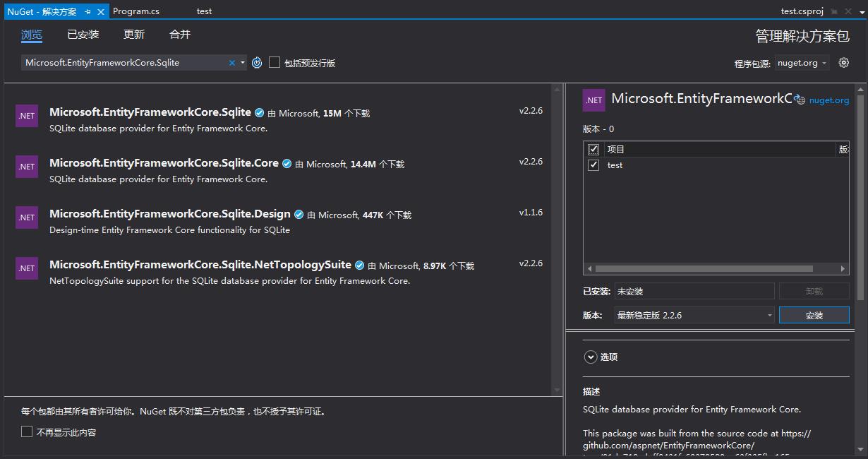The width and height of the screenshot is (868, 459).
Task: Click the refresh icon beside the search box
Action: pos(257,63)
